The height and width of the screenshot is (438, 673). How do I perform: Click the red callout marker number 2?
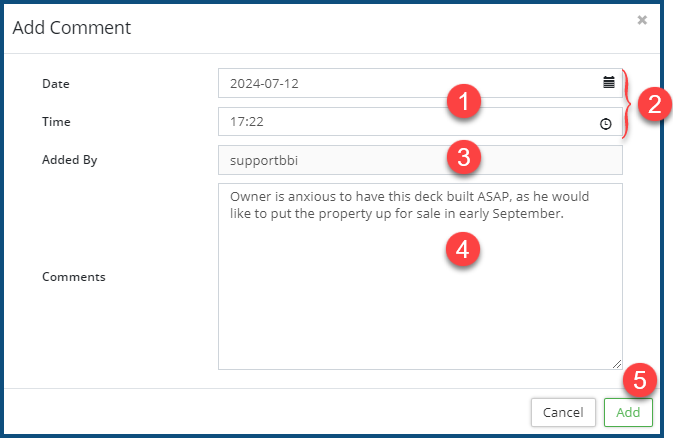(653, 103)
